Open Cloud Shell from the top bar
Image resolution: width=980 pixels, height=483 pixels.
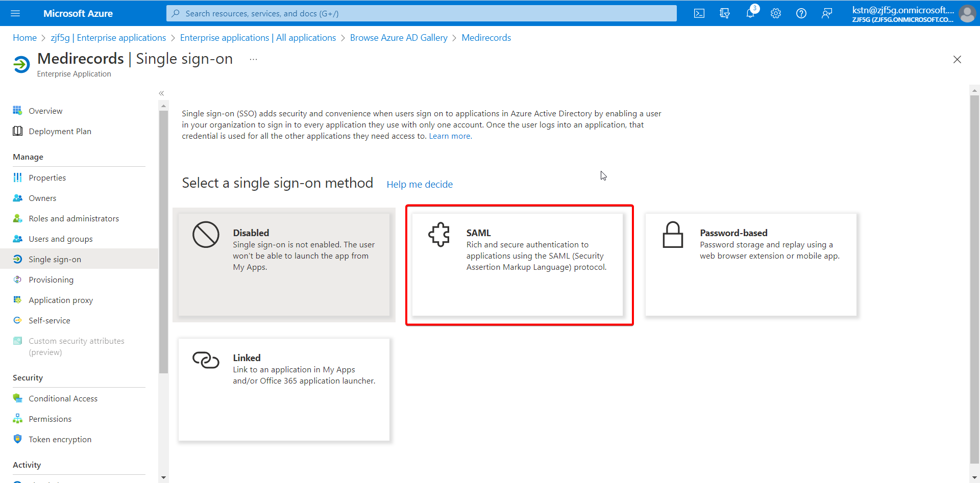click(699, 13)
